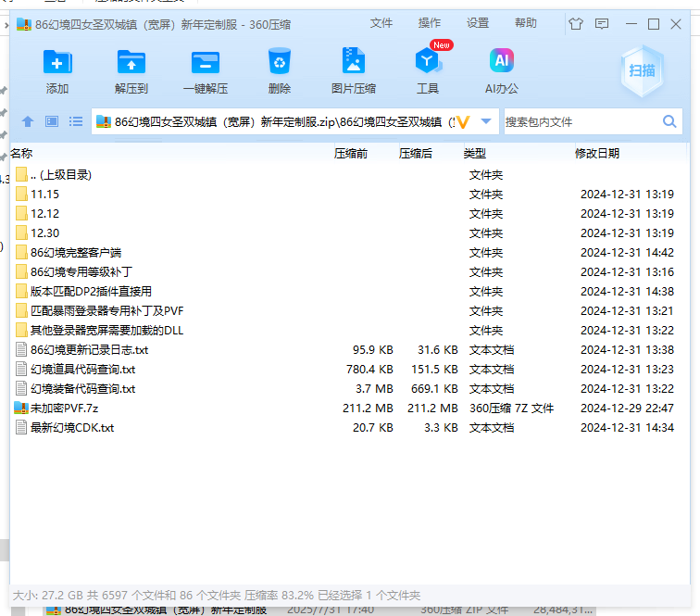Viewport: 700px width, 616px height.
Task: Open the skin (shirt) icon in title bar
Action: coord(576,24)
